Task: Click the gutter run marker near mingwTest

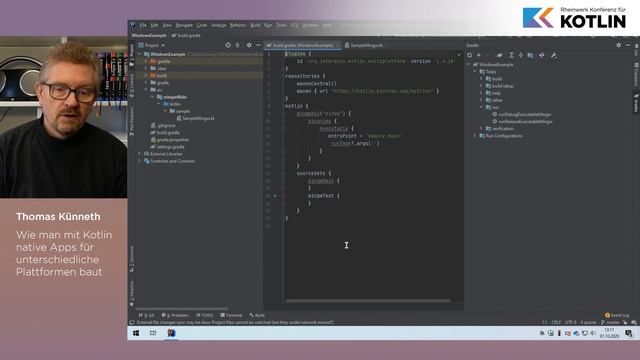Action: (275, 196)
